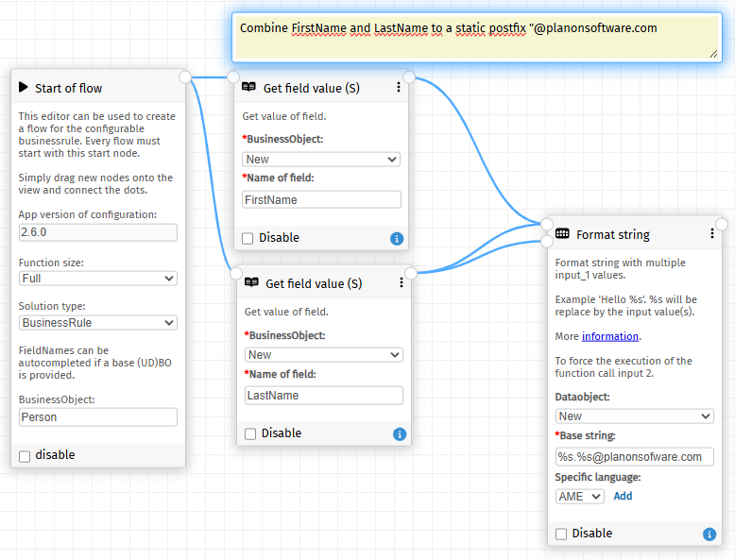Show info for FirstName Get field node
Image resolution: width=735 pixels, height=560 pixels.
click(397, 239)
